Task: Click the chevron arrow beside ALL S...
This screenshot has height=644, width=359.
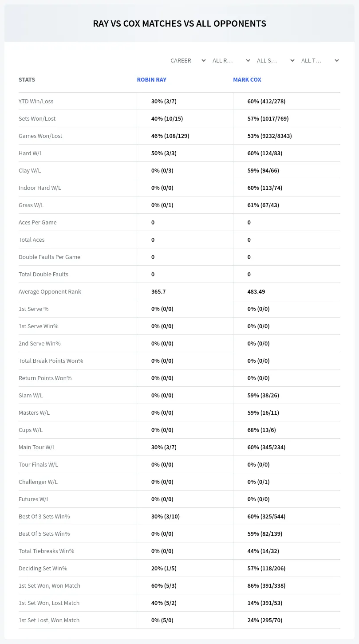Action: [x=292, y=61]
